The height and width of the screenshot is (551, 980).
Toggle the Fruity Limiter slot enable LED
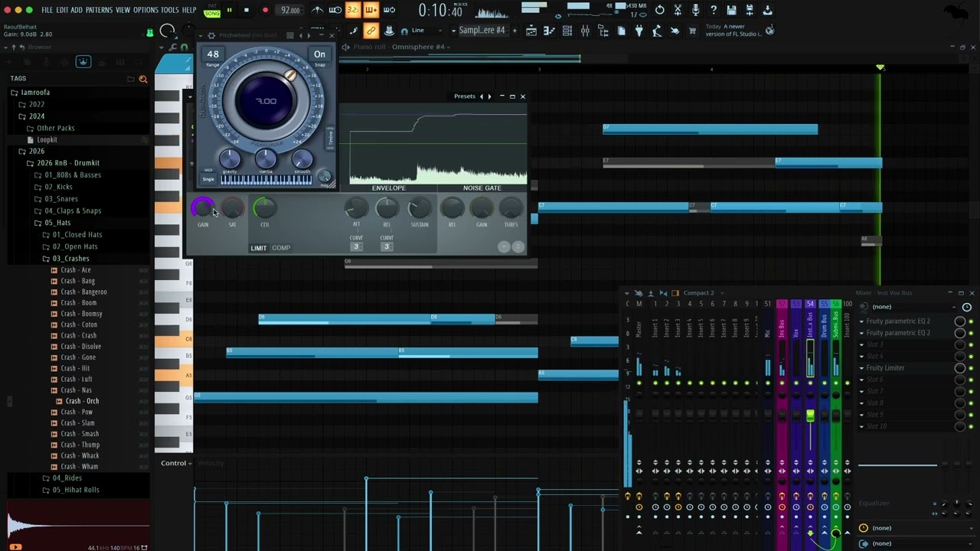[971, 368]
